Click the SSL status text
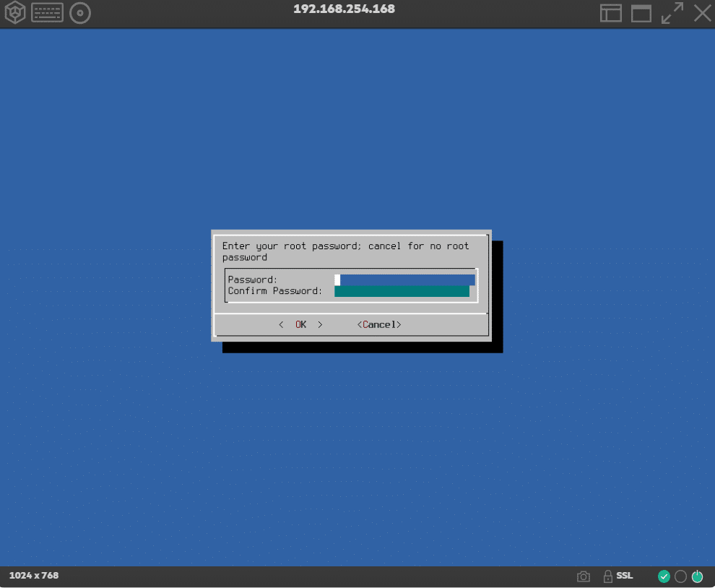The width and height of the screenshot is (715, 588). [x=624, y=576]
